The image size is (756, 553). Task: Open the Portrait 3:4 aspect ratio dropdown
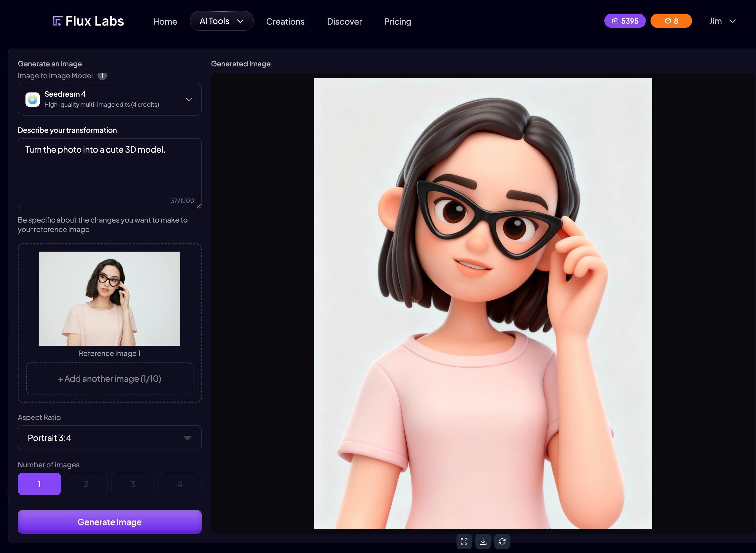pyautogui.click(x=109, y=437)
